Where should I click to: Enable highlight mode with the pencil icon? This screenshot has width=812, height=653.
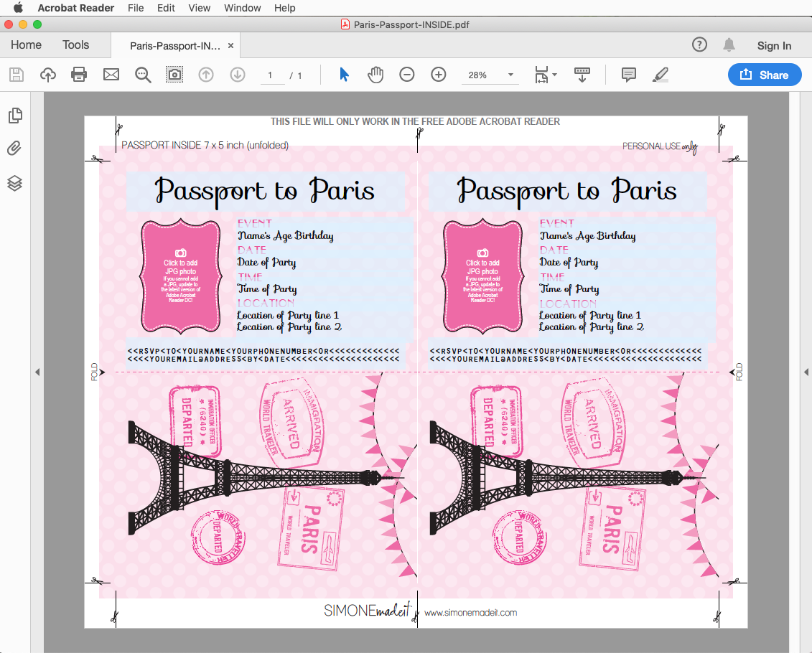point(660,74)
